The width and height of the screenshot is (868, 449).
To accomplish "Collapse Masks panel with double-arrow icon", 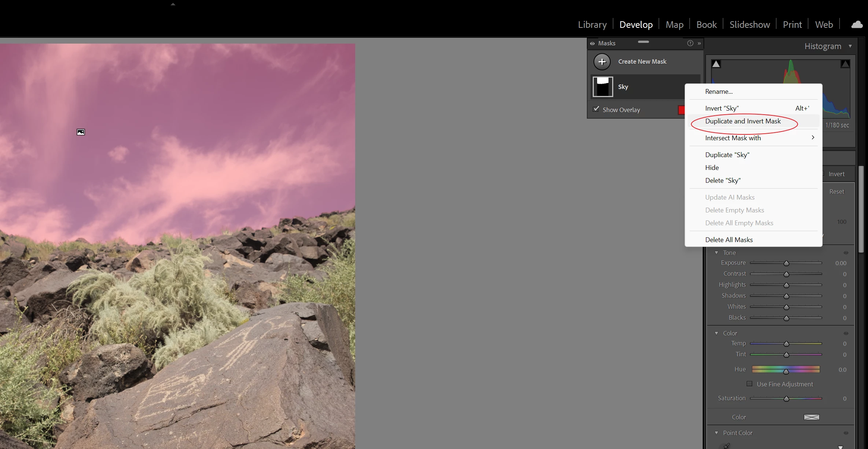I will 699,43.
